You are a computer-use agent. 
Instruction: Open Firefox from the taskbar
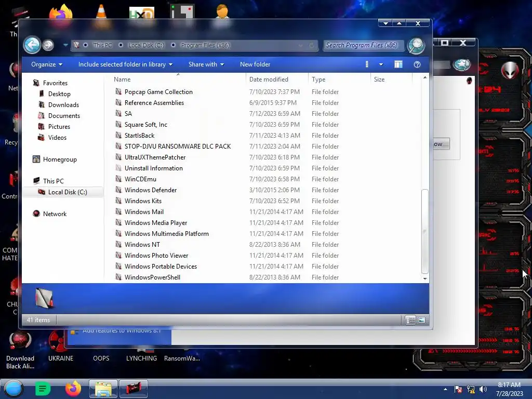pyautogui.click(x=73, y=389)
